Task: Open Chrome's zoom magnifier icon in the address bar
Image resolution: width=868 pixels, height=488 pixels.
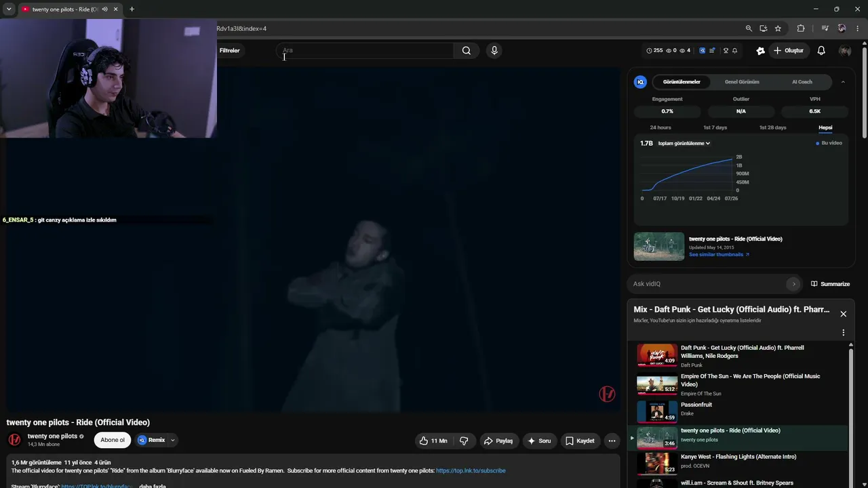Action: pyautogui.click(x=749, y=28)
